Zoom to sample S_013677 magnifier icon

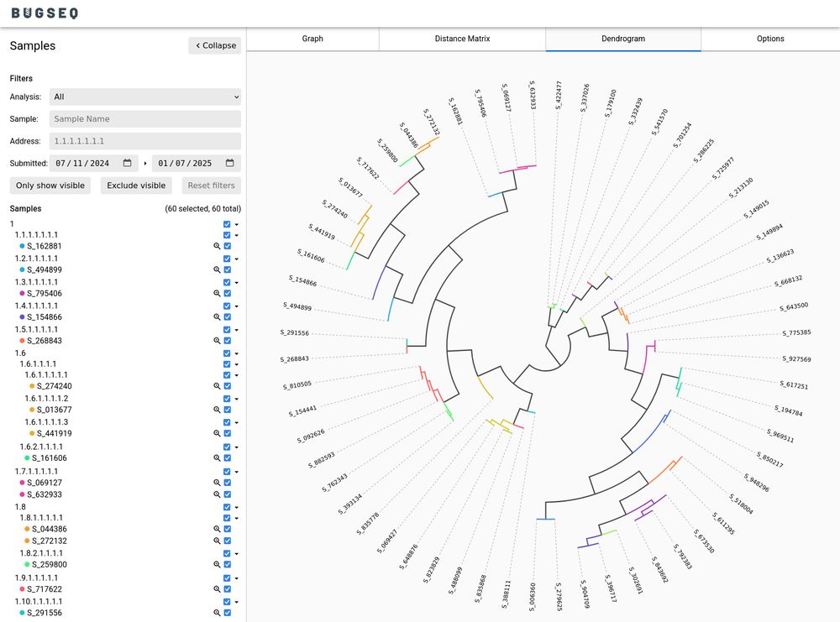217,410
